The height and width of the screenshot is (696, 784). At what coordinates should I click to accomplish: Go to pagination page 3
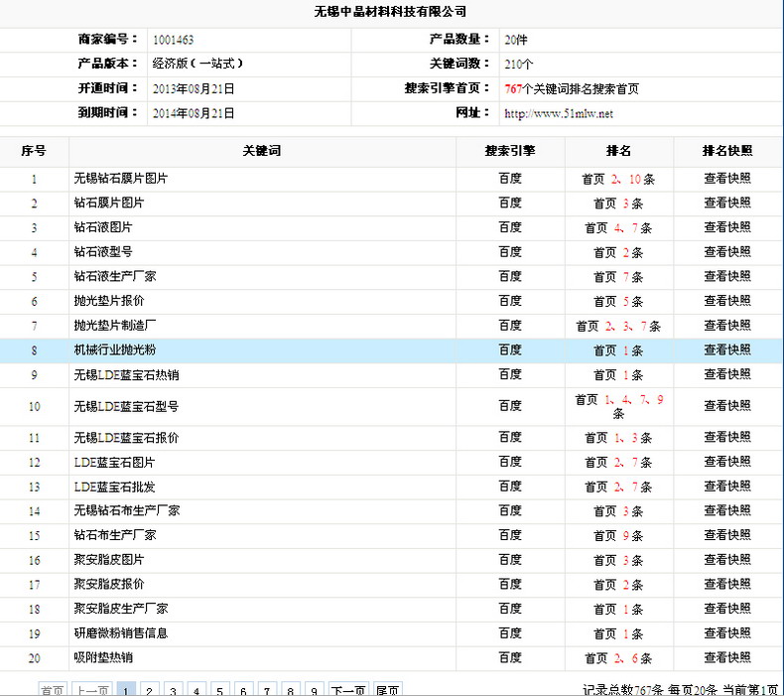point(173,690)
